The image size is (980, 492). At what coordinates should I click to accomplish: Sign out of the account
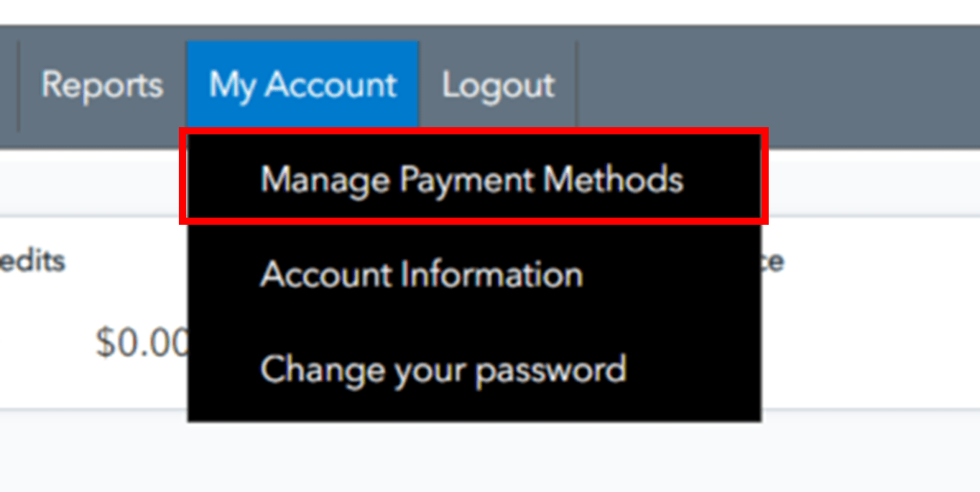(x=498, y=85)
